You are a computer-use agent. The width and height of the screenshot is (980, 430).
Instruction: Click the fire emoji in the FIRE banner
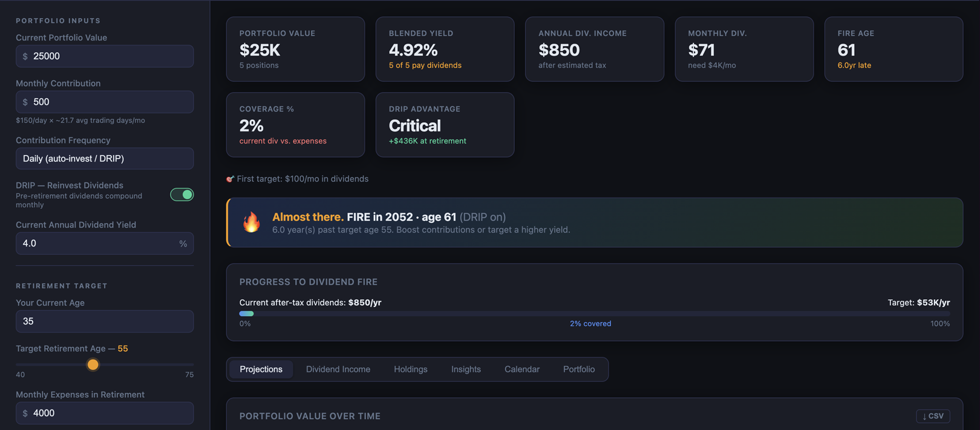(251, 222)
